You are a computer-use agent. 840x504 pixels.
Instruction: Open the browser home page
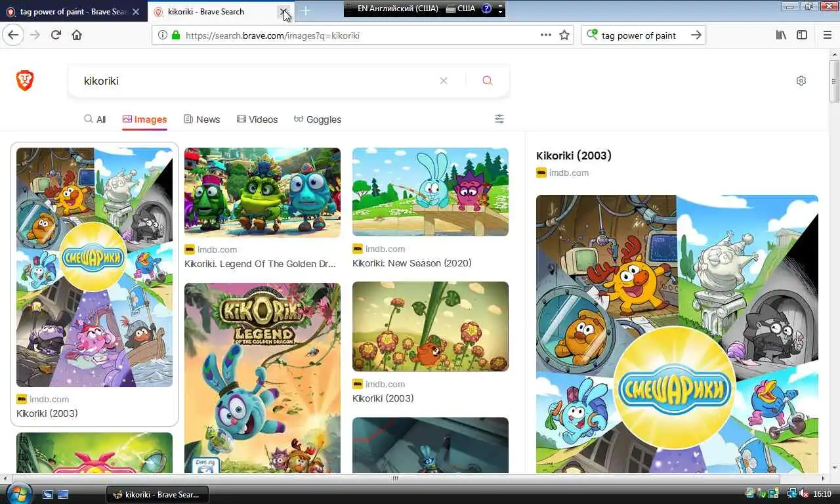tap(77, 35)
